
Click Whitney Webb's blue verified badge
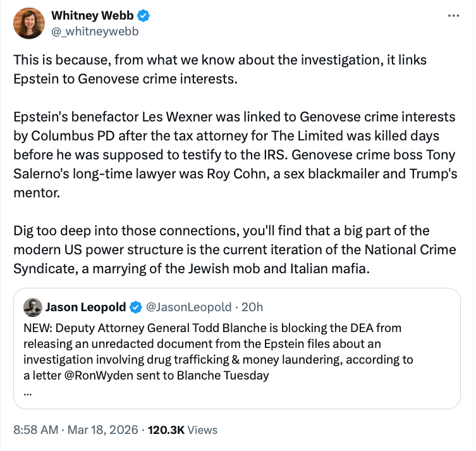144,16
